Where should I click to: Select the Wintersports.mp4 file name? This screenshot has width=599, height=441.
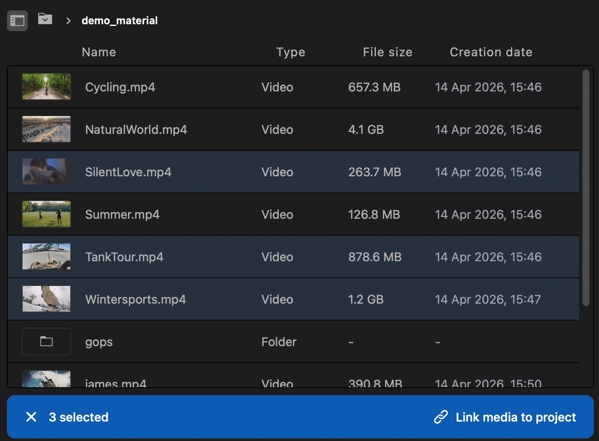pyautogui.click(x=135, y=300)
